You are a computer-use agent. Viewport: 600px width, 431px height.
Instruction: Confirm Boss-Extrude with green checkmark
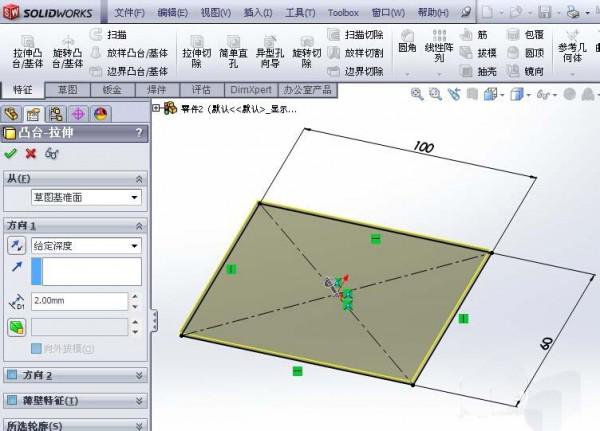(x=11, y=153)
